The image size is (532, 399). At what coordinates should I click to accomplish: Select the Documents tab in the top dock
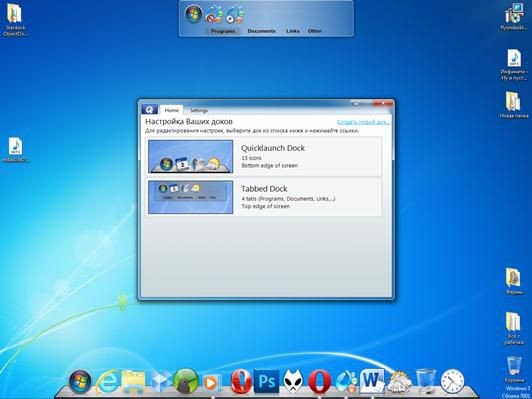point(261,31)
